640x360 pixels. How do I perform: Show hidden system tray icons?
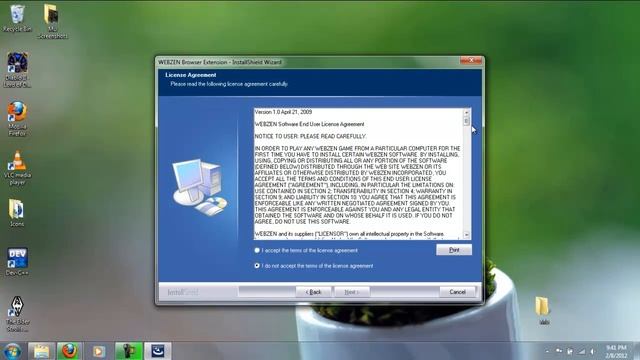547,351
